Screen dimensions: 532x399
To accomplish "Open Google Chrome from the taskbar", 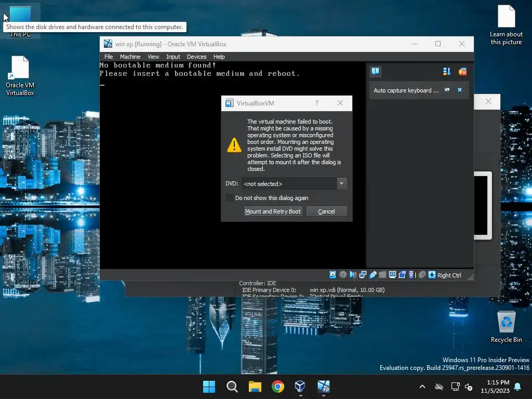I will (x=278, y=387).
